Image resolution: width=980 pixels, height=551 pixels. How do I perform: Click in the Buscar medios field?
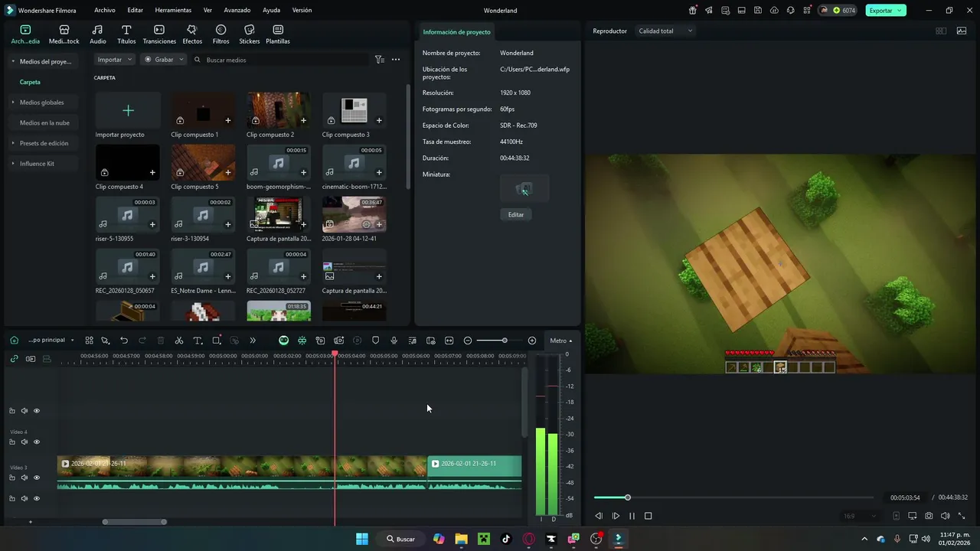pyautogui.click(x=279, y=59)
